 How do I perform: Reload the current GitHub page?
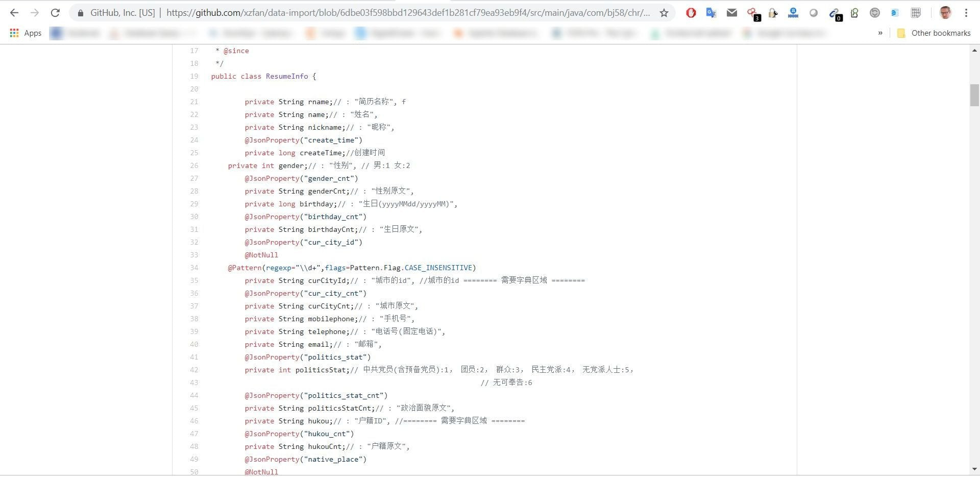[55, 13]
